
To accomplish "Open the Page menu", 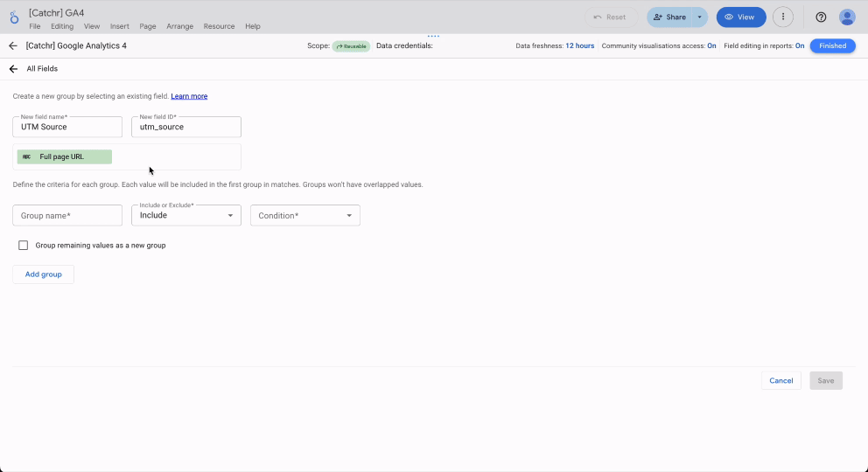I will (148, 26).
